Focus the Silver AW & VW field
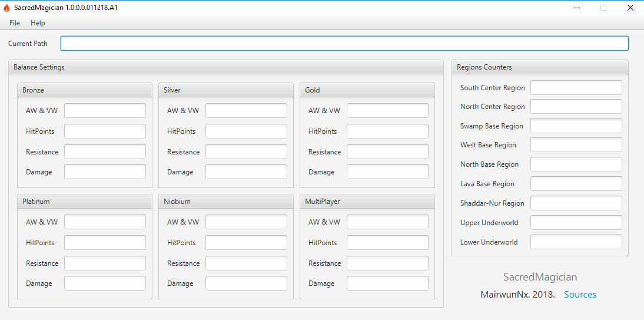Viewport: 644px width, 320px height. pos(247,111)
